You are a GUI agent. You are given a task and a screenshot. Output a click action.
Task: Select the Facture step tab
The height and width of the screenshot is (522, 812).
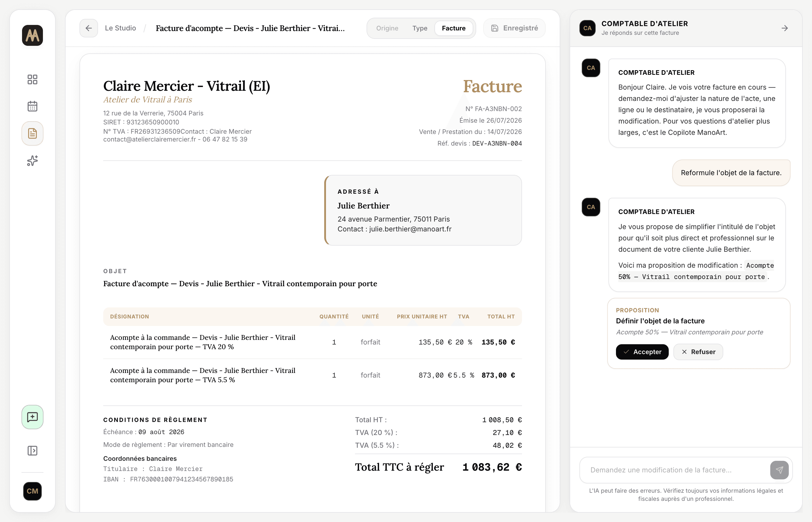coord(454,28)
